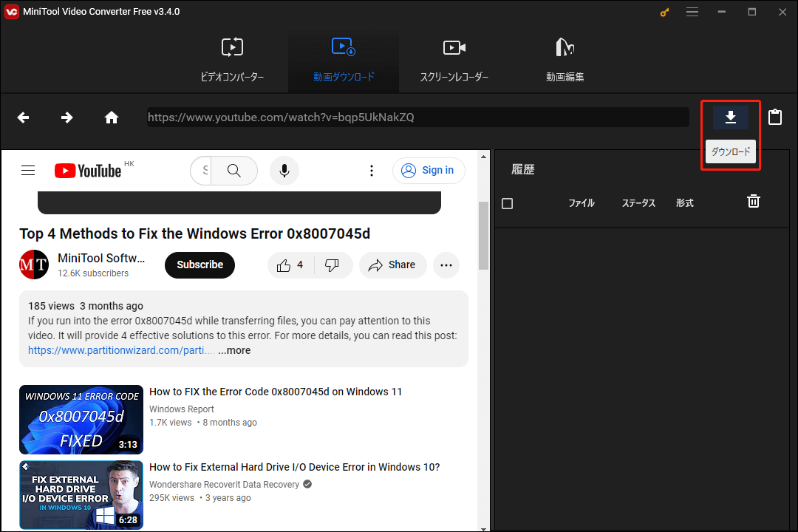
Task: Click the YouTube search magnifier button
Action: (x=234, y=171)
